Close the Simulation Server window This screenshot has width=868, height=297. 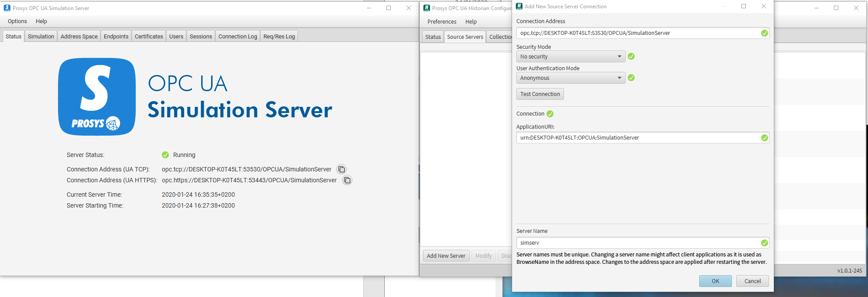pyautogui.click(x=409, y=8)
